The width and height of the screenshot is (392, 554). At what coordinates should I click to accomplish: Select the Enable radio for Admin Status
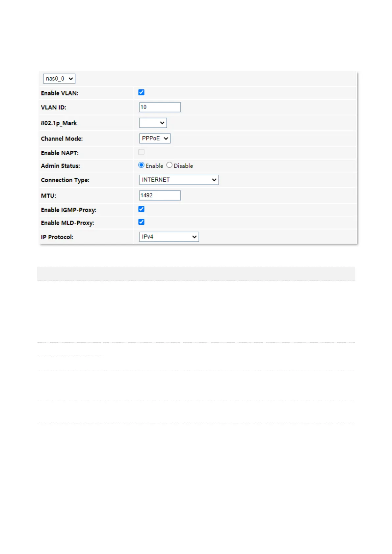click(142, 165)
